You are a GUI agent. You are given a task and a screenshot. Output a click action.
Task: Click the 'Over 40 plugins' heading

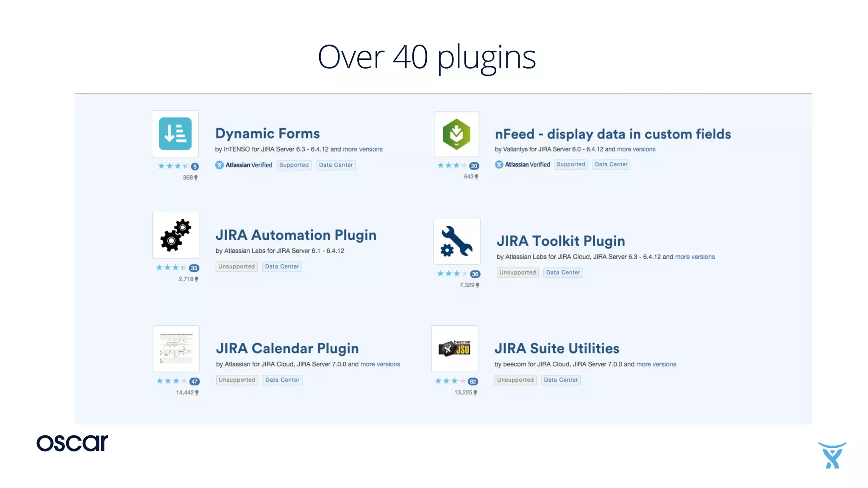pos(427,57)
